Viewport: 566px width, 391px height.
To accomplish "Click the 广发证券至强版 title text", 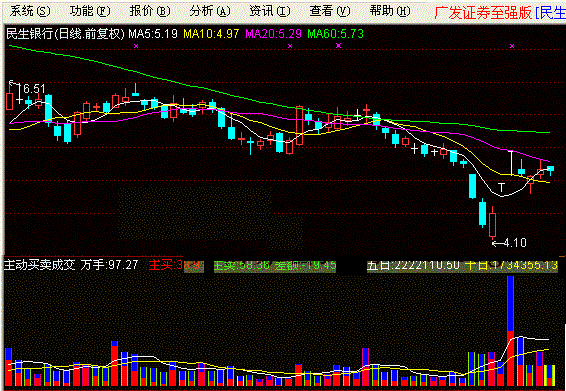I will [483, 13].
